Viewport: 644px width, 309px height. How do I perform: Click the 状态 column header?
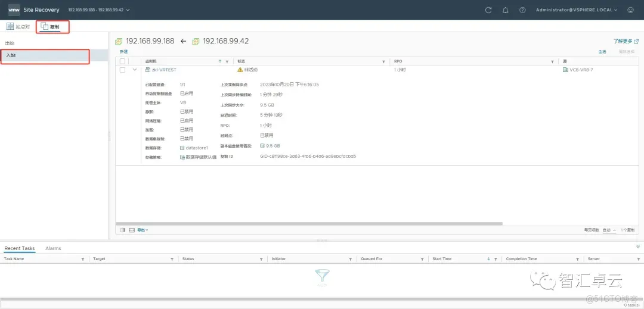(x=241, y=61)
